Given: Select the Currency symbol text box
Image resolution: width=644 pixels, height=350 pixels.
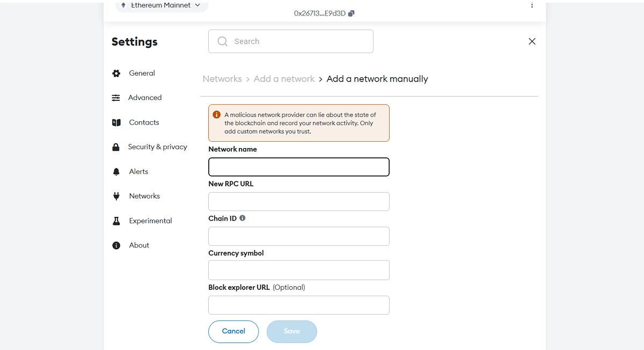Looking at the screenshot, I should point(298,270).
